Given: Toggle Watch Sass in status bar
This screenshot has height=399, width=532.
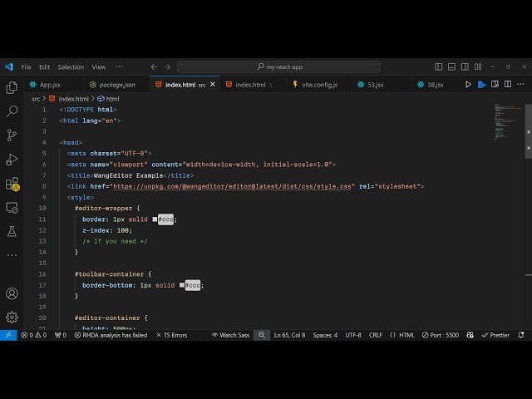Looking at the screenshot, I should [230, 335].
